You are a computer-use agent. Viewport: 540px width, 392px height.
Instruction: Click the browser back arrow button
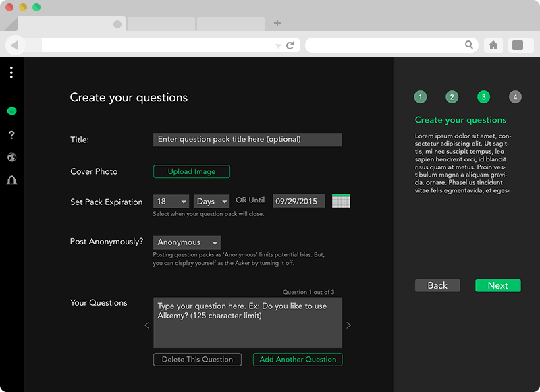coord(15,45)
